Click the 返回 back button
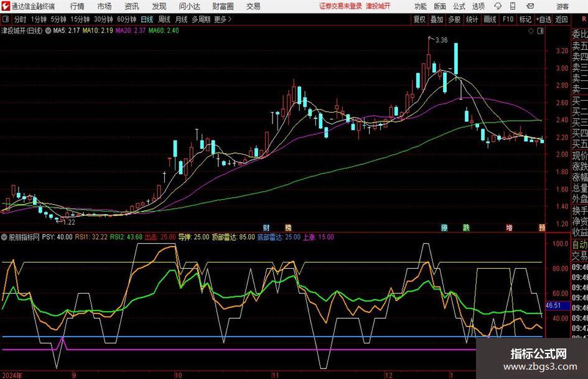Image resolution: width=588 pixels, height=379 pixels. click(x=561, y=19)
